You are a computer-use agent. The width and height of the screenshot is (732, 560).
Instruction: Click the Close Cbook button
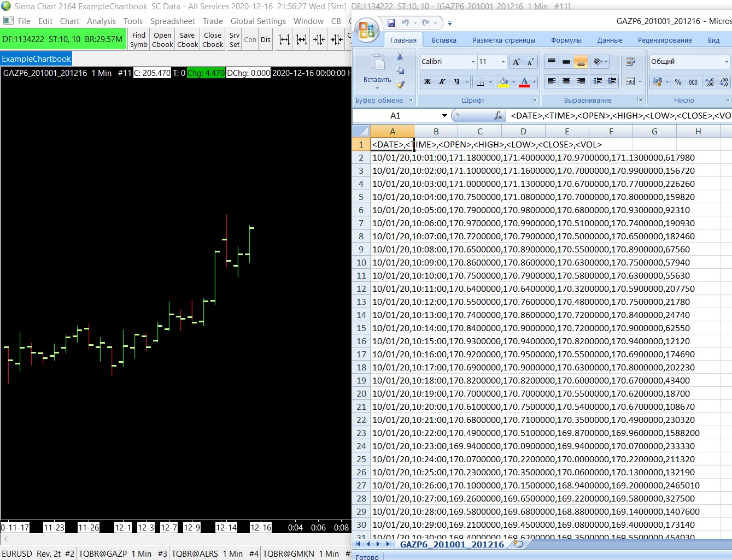(x=213, y=39)
